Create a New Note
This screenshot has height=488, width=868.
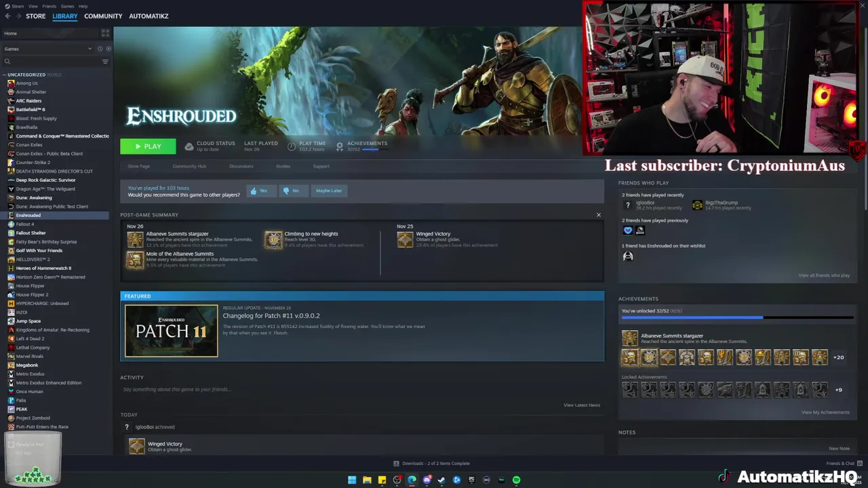pyautogui.click(x=839, y=449)
